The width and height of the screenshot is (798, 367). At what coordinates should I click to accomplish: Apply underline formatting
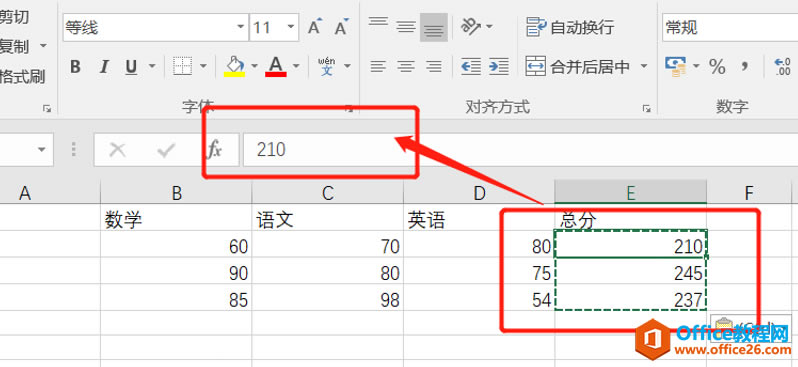[131, 66]
